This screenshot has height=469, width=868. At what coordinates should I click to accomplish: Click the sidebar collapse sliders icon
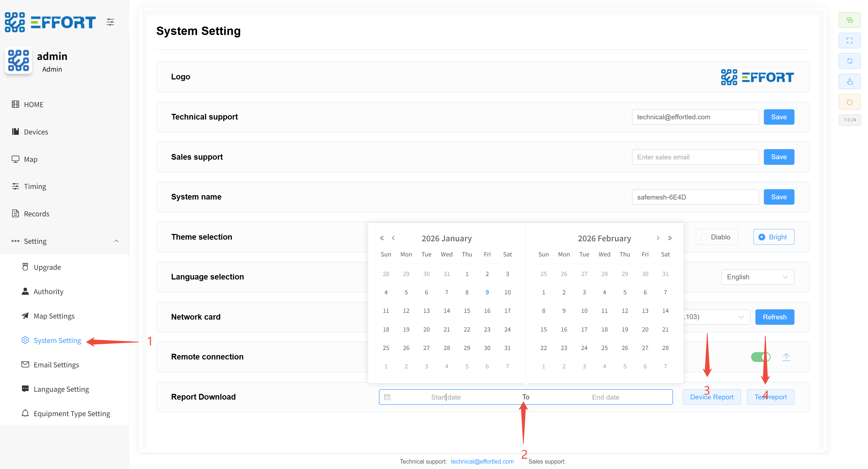tap(110, 22)
